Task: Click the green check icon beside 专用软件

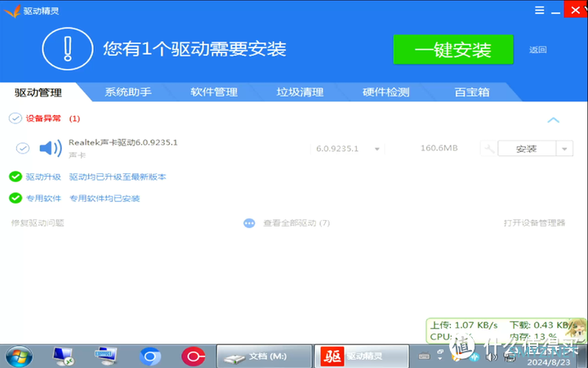Action: [16, 198]
